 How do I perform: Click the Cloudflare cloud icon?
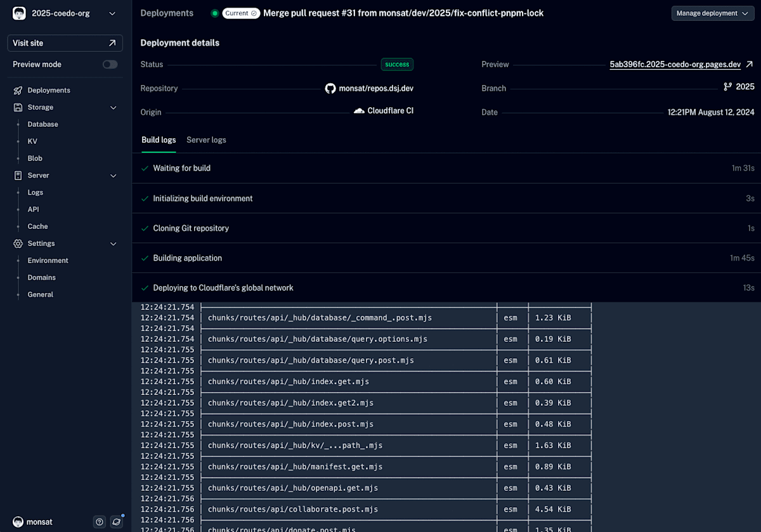(x=359, y=111)
